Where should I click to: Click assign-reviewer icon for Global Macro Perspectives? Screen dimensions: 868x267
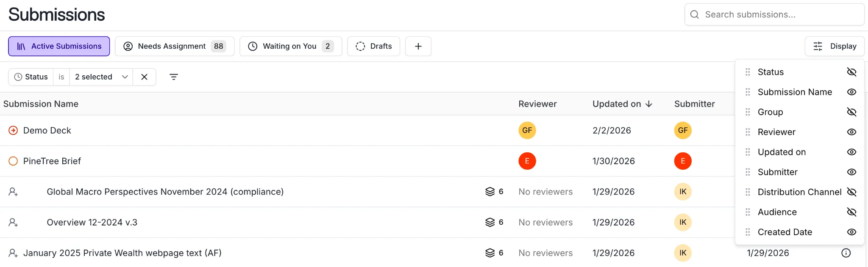pos(13,192)
